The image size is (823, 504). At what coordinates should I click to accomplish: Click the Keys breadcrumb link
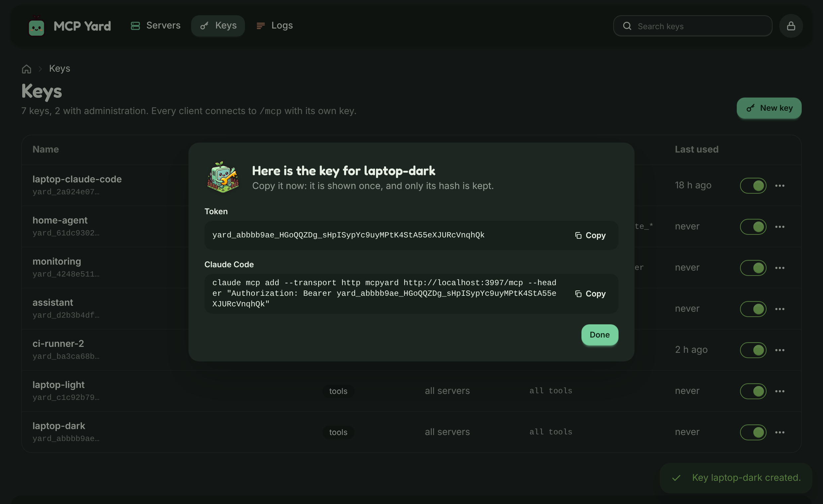click(59, 68)
